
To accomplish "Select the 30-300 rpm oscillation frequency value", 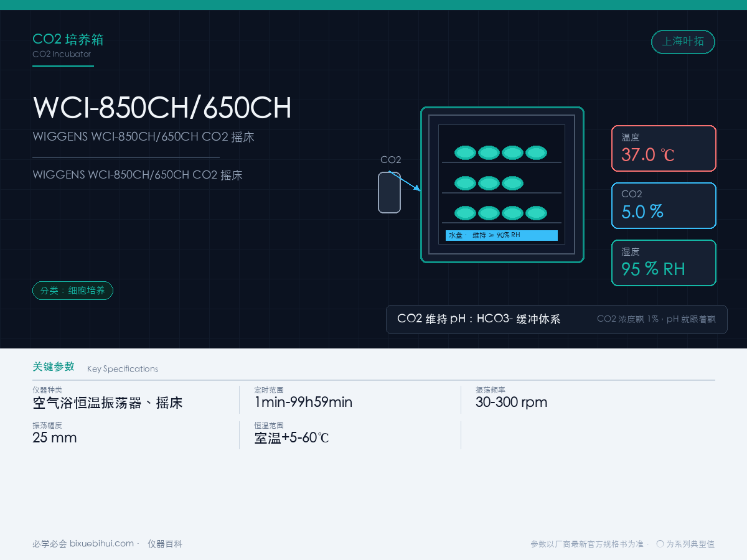I will (512, 402).
